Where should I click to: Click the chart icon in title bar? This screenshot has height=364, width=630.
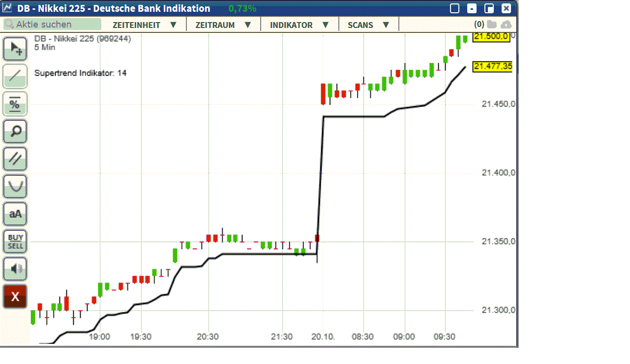click(x=7, y=8)
